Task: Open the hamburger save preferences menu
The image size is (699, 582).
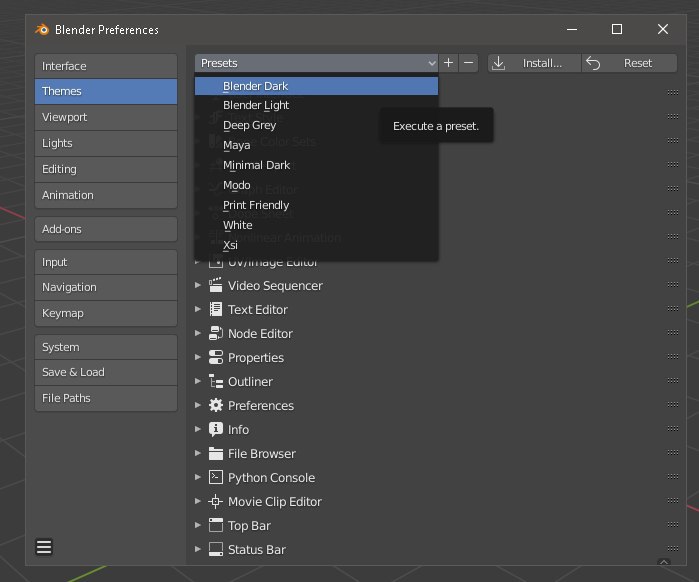Action: coord(44,547)
